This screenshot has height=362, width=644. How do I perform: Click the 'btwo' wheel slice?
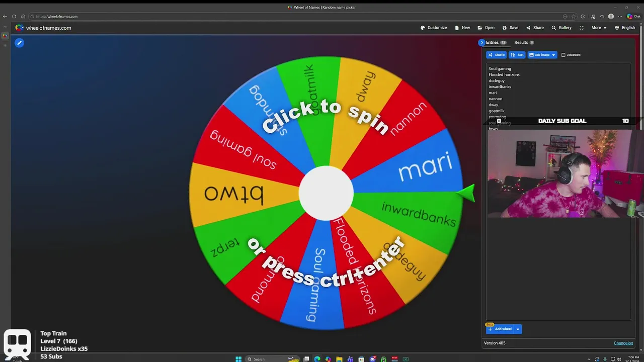click(233, 194)
